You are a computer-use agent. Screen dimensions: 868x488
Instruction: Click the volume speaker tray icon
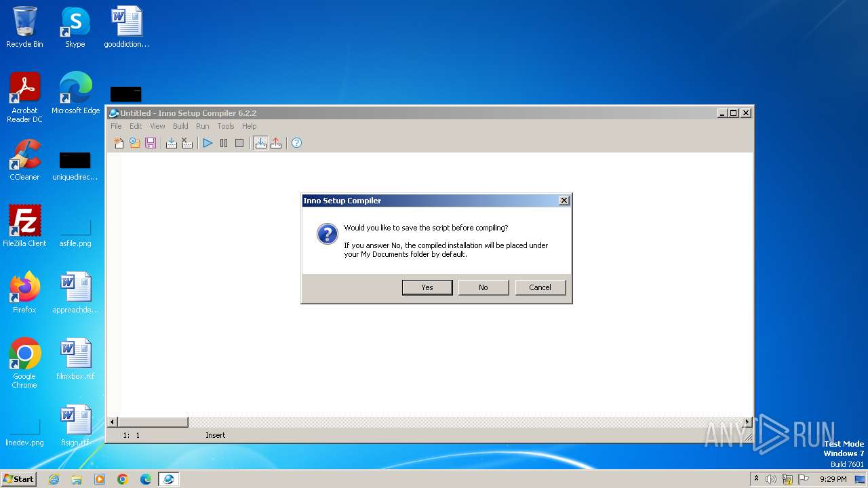pos(771,479)
